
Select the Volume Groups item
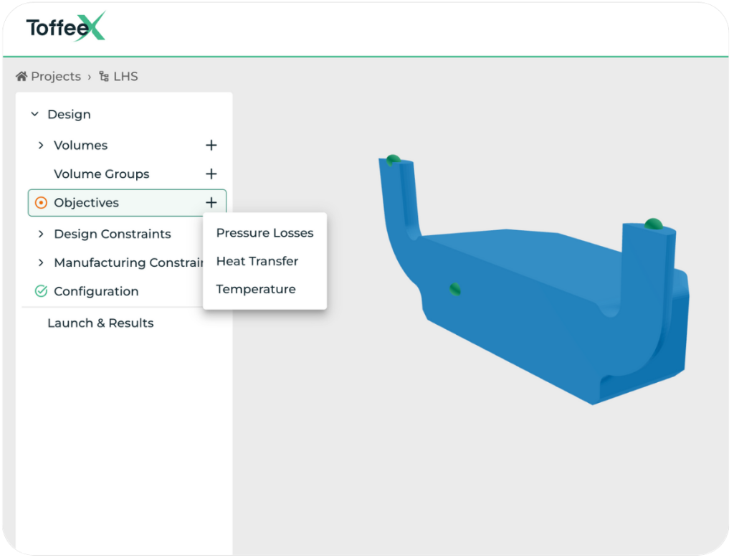click(102, 174)
